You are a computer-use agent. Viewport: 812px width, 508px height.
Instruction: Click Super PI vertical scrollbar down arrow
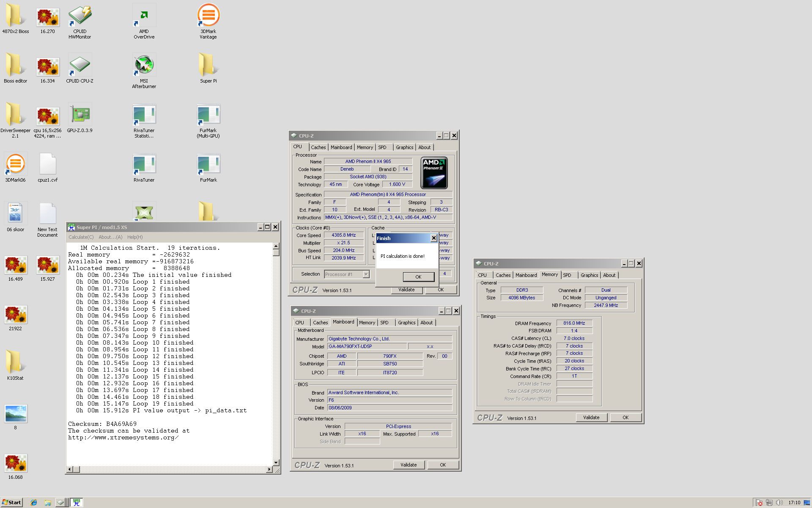click(x=276, y=463)
